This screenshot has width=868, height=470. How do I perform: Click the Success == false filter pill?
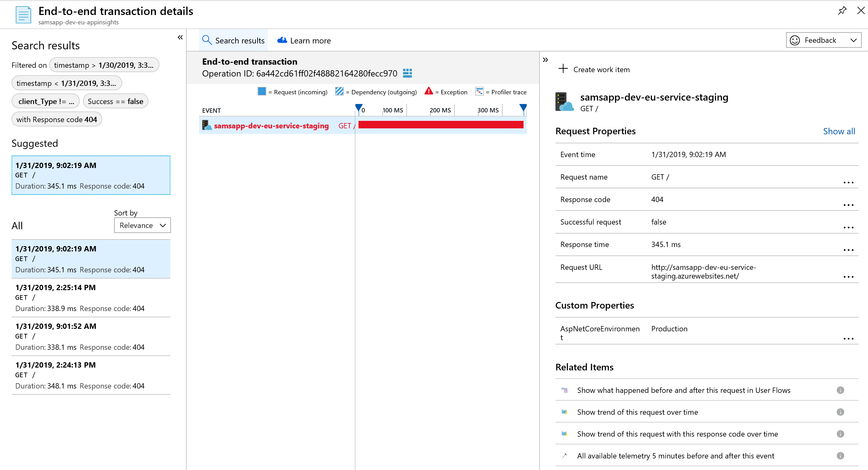[115, 101]
